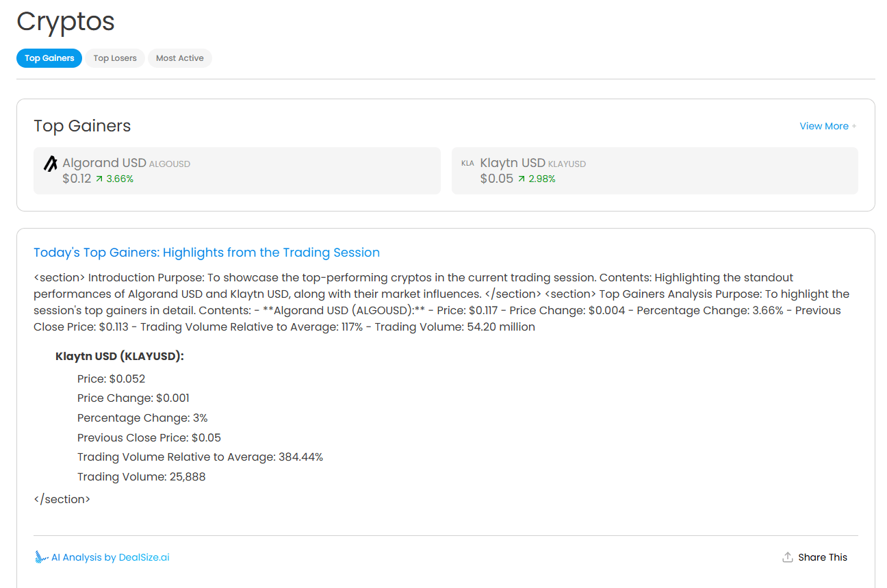The height and width of the screenshot is (588, 887).
Task: Click the KLAYUSD ticker in the gainer card
Action: [567, 164]
